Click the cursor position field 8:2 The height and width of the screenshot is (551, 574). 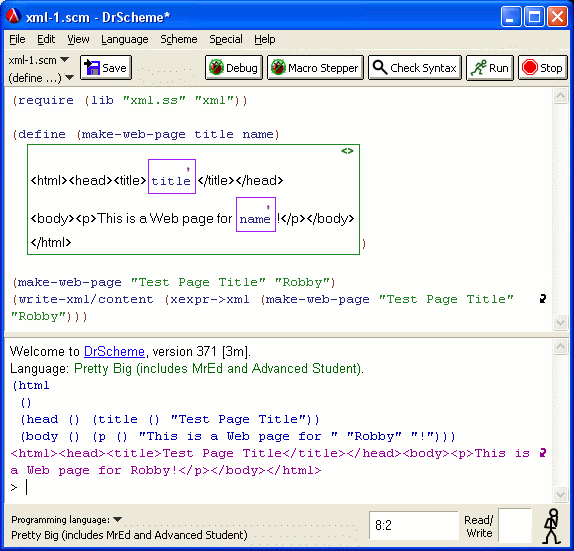[x=414, y=525]
